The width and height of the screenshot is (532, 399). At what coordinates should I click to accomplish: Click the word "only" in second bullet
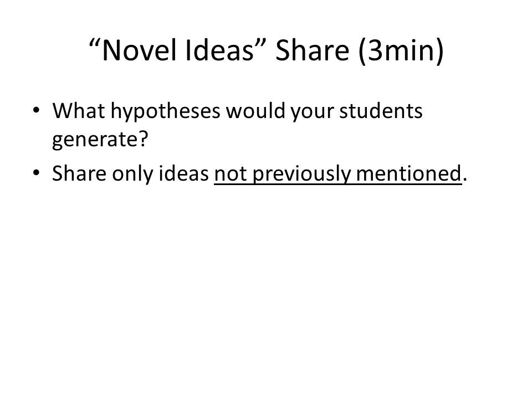(132, 175)
